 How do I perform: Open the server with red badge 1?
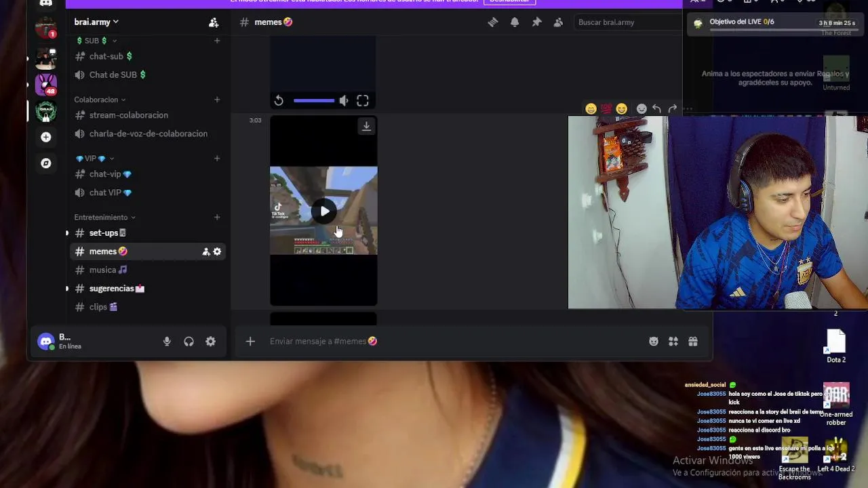[x=45, y=28]
